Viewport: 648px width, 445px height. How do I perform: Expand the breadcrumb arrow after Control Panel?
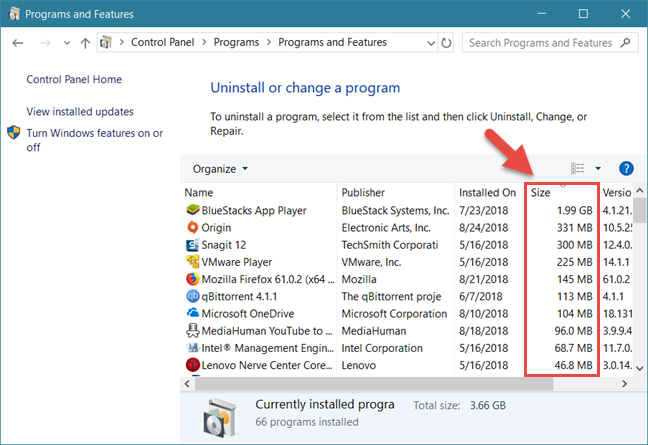[x=204, y=42]
